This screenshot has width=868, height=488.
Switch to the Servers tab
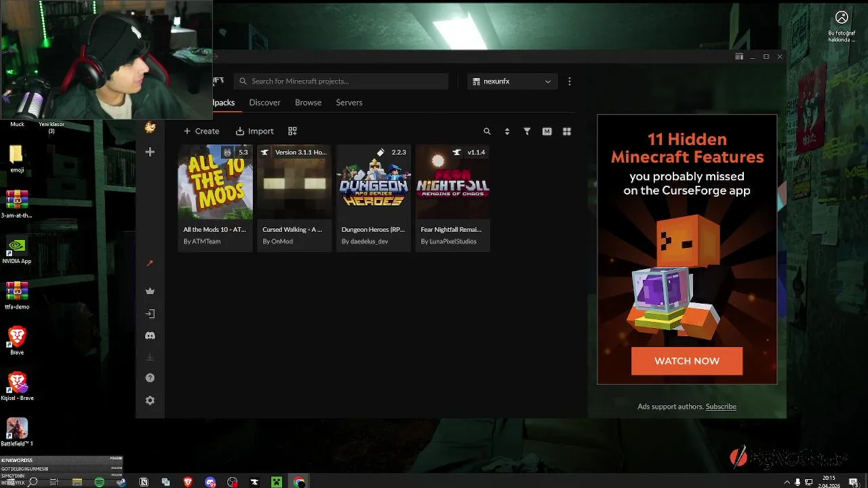(349, 102)
